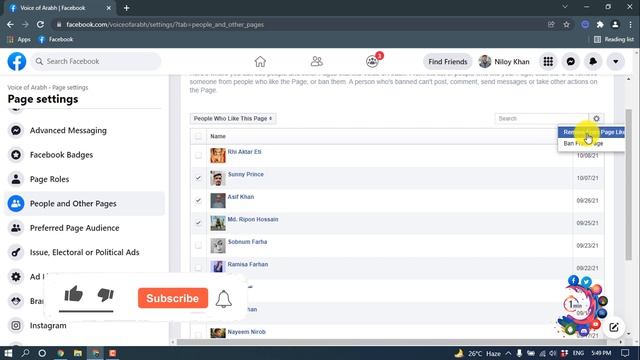Click the vertical page scrollbar

point(629,184)
